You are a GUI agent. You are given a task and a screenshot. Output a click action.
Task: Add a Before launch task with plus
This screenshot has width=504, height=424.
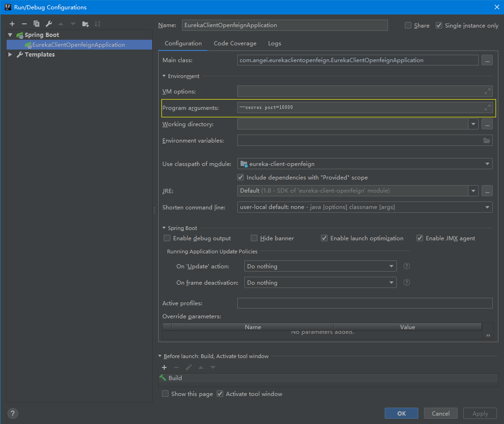(x=164, y=367)
